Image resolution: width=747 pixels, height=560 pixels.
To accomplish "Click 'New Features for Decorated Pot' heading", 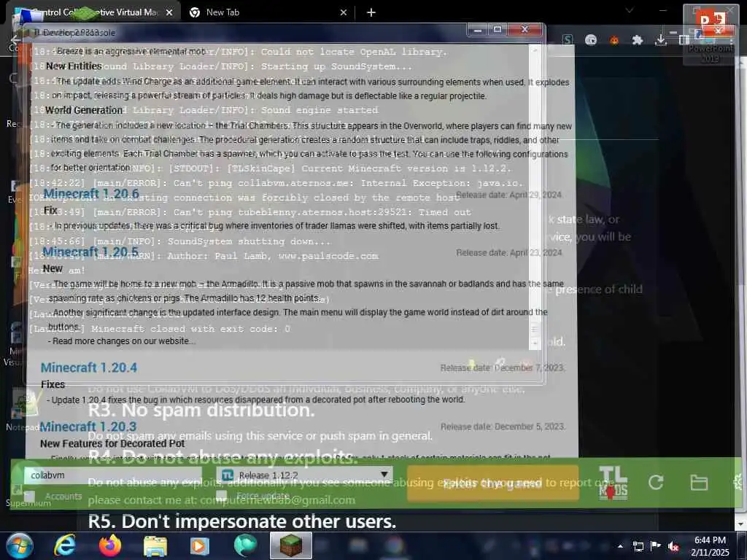I will pyautogui.click(x=112, y=444).
